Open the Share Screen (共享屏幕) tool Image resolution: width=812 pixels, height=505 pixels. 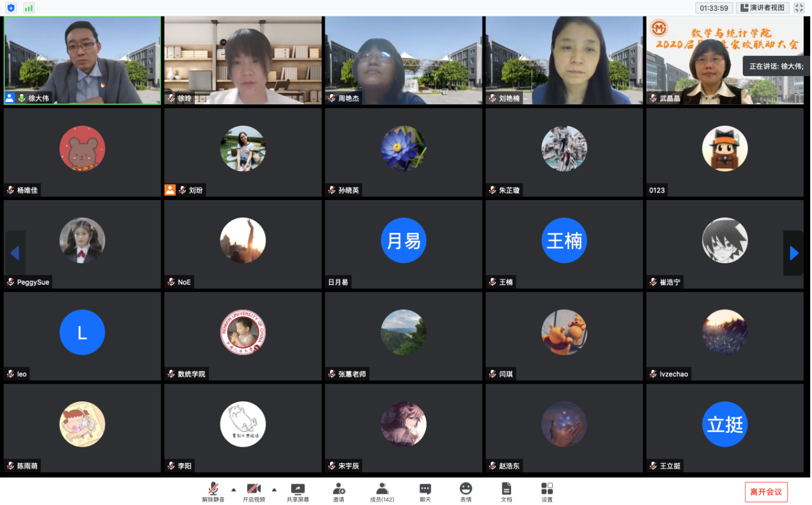click(x=297, y=492)
